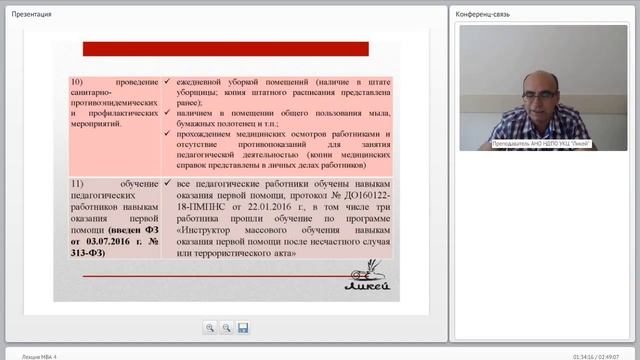
Task: Click the red title bar on slide
Action: (226, 49)
